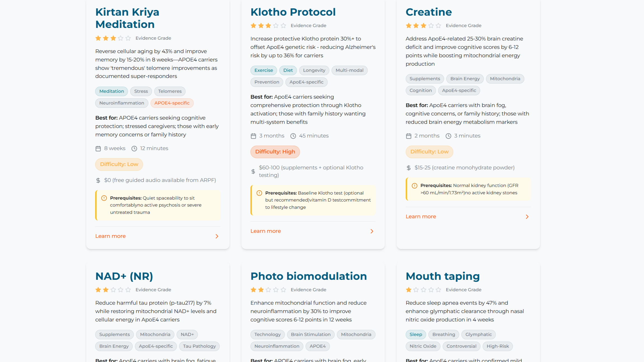Image resolution: width=644 pixels, height=362 pixels.
Task: Open the Photo biomodulation card title
Action: click(308, 276)
